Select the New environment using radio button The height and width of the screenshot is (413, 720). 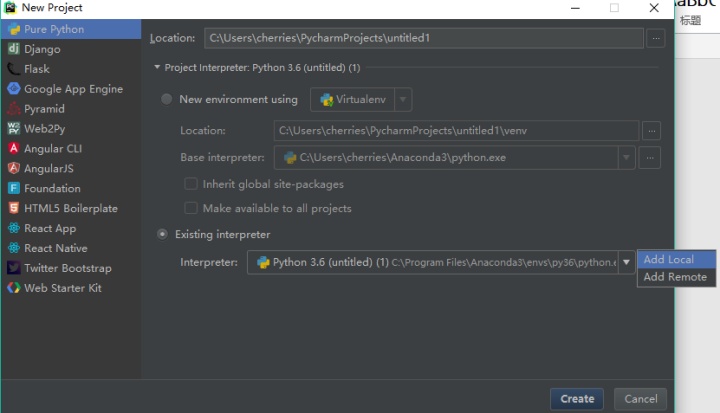[166, 99]
